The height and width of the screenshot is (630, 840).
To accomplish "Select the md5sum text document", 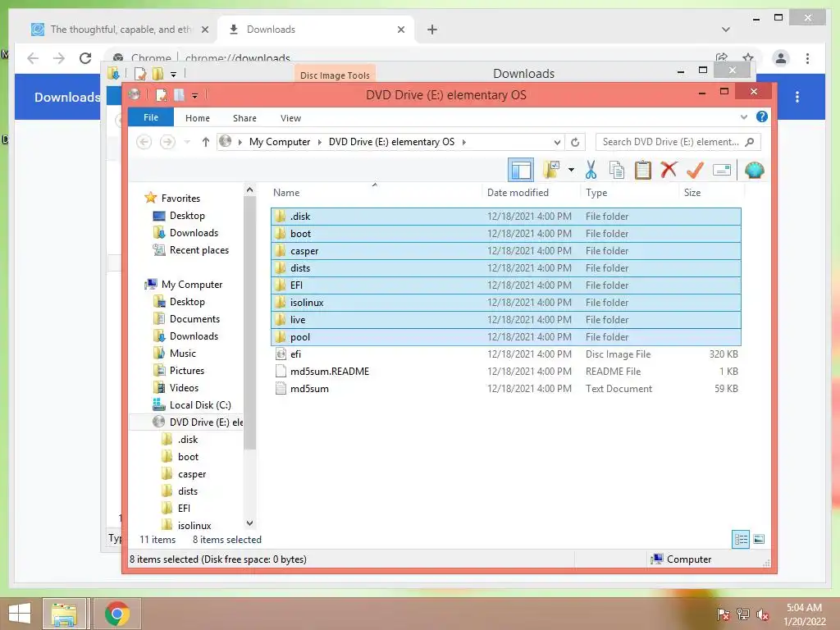I will coord(505,388).
